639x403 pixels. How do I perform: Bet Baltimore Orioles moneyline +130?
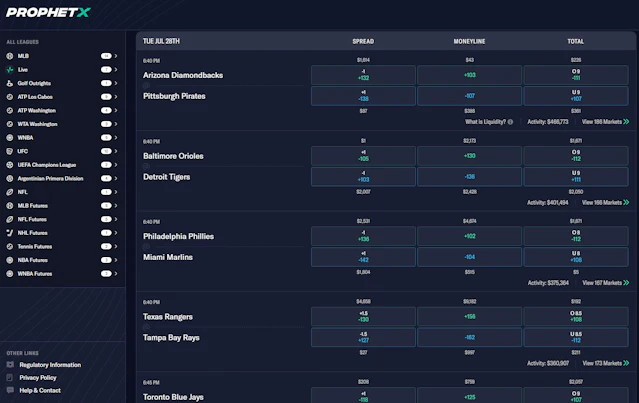click(469, 156)
